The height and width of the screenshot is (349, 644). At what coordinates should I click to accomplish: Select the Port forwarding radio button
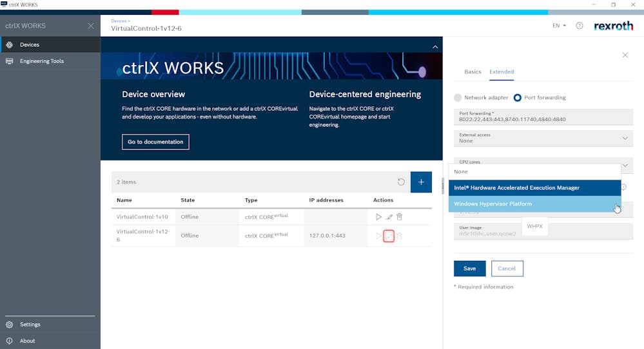point(518,98)
